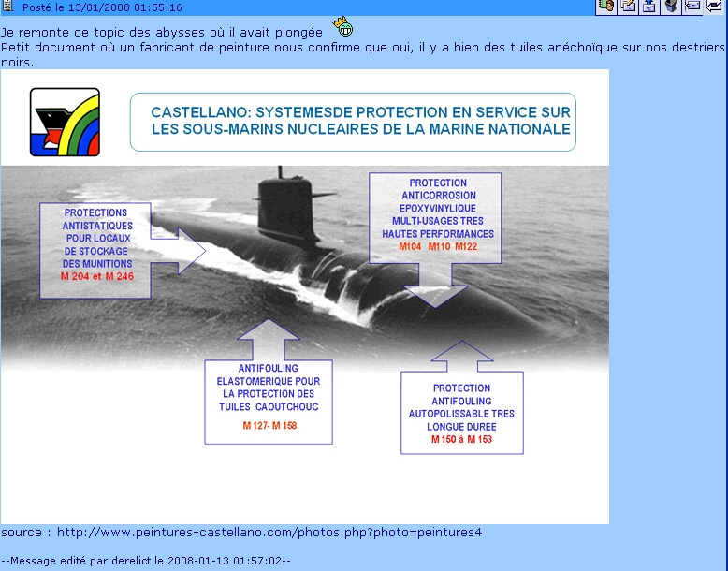The width and height of the screenshot is (728, 571).
Task: Open the peintures-castellano.com source link
Action: tap(269, 533)
